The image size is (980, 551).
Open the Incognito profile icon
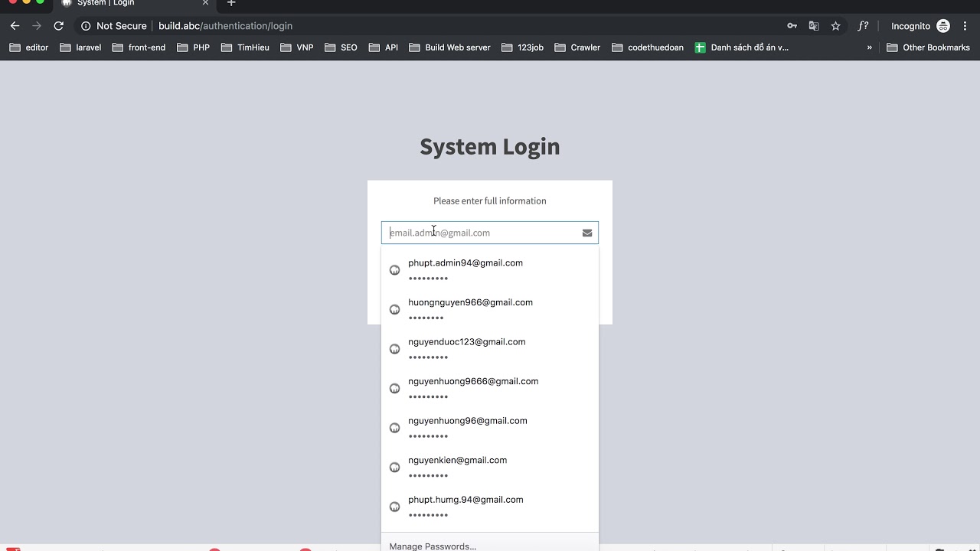943,26
